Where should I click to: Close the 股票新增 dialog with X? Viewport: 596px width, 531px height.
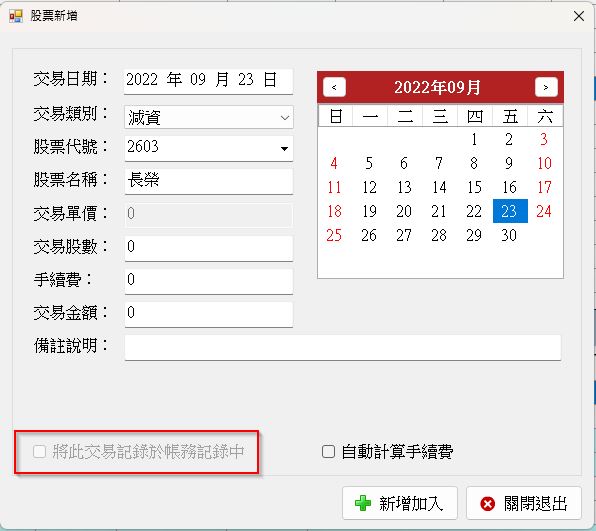pos(579,16)
